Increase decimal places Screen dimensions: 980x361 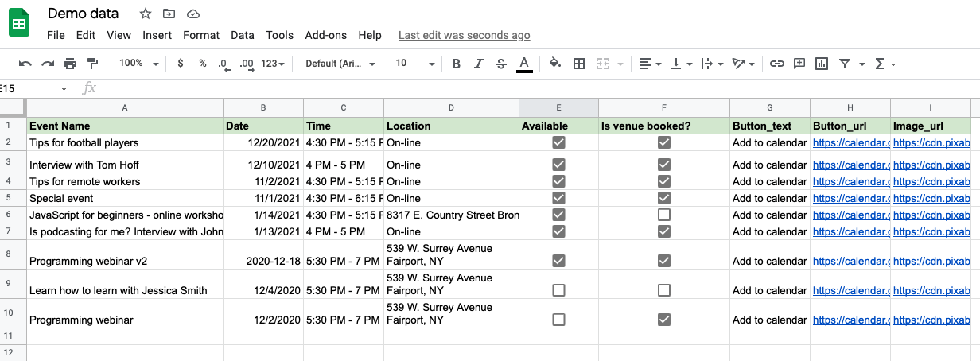[247, 64]
